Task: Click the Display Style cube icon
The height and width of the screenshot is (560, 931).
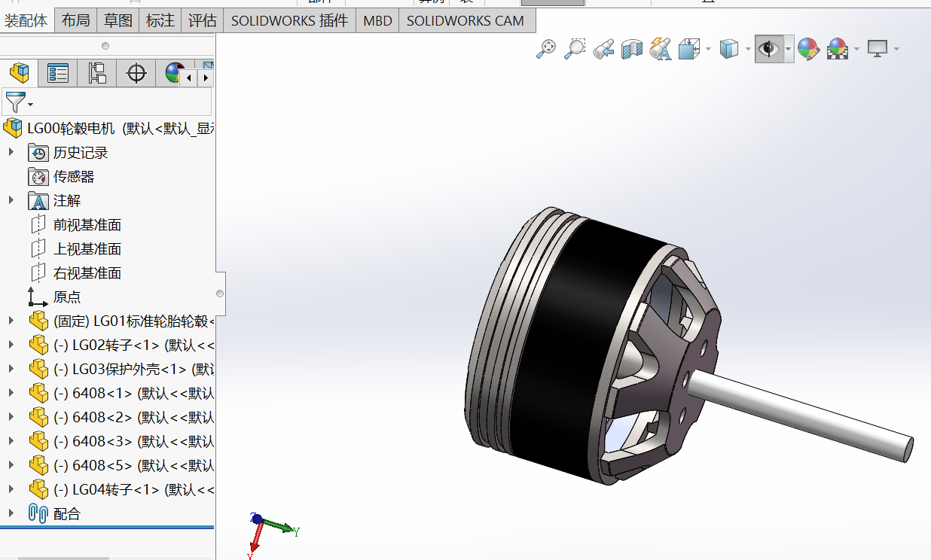Action: click(x=728, y=49)
